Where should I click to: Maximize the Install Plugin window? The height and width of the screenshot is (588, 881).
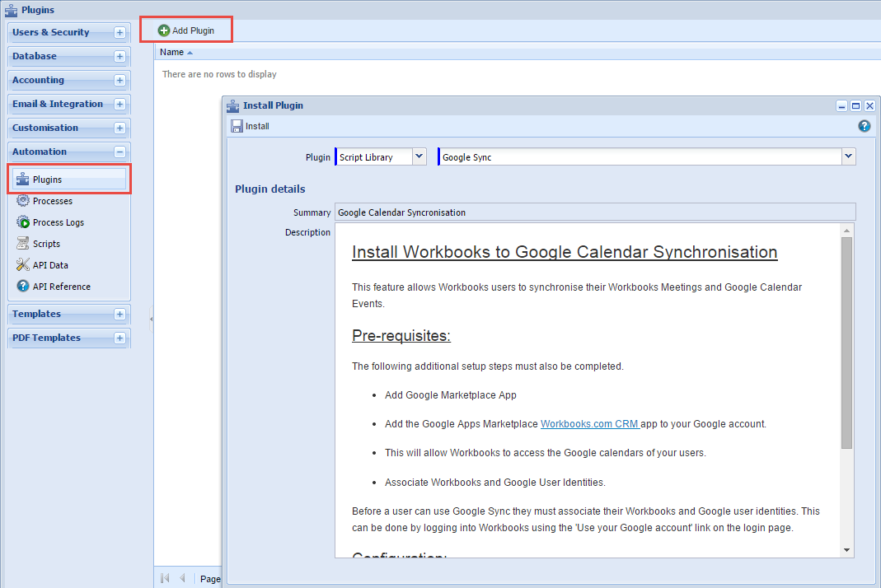click(x=855, y=105)
